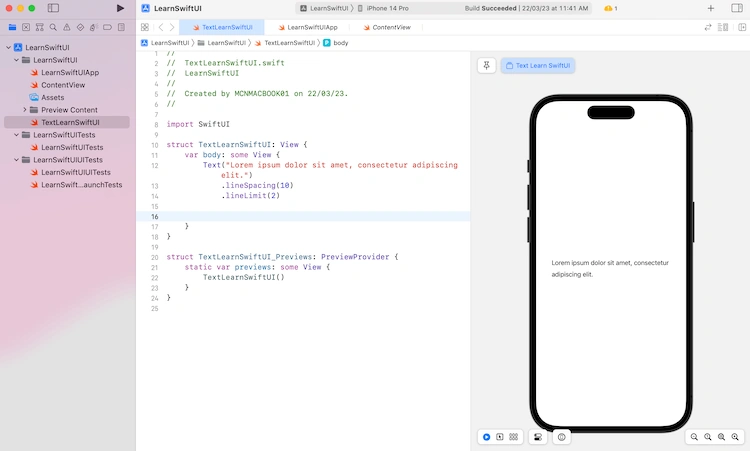Switch to the ContentView editor tab

(x=386, y=27)
